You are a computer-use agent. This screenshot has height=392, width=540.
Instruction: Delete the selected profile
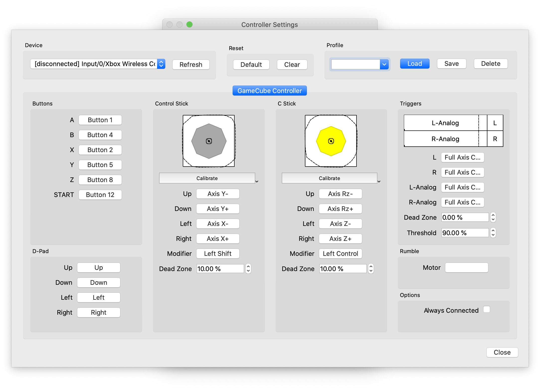(490, 64)
